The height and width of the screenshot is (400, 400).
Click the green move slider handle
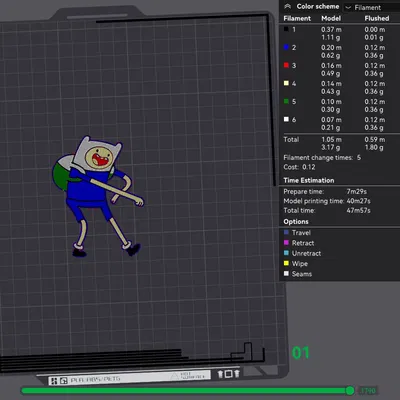[x=350, y=390]
